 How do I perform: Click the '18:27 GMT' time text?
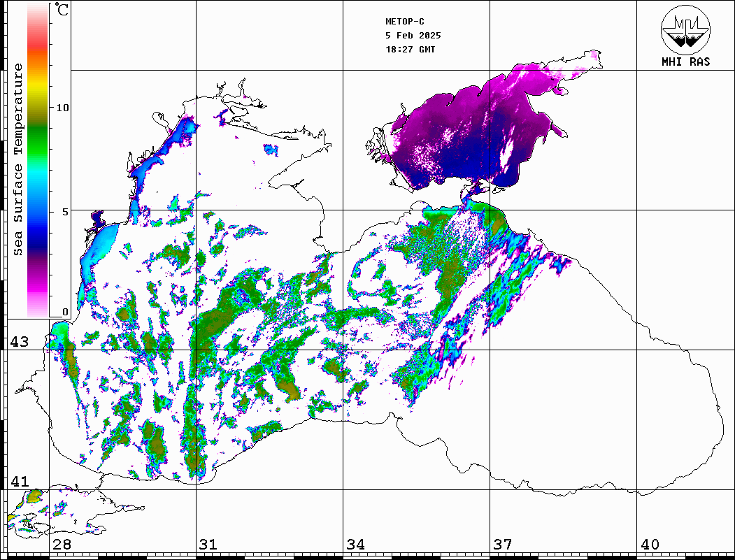click(410, 49)
